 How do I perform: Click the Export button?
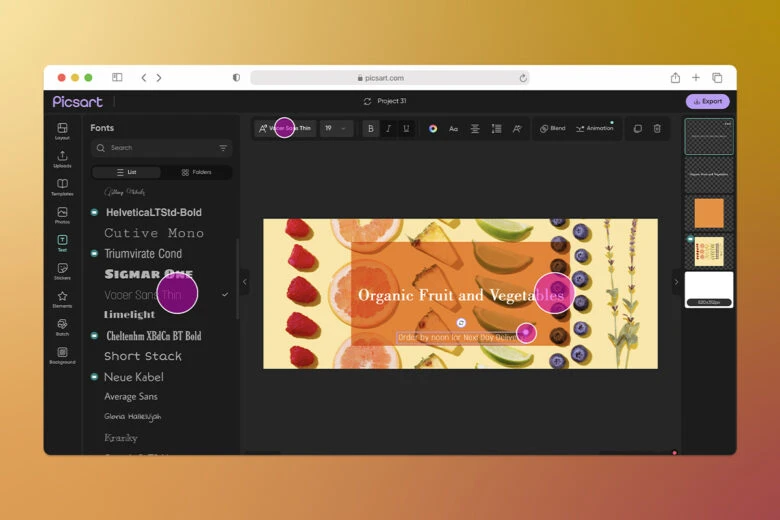(707, 101)
